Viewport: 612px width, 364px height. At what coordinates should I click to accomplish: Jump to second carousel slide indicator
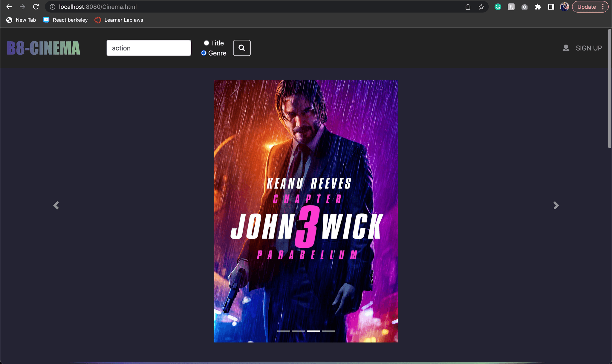[x=299, y=331]
